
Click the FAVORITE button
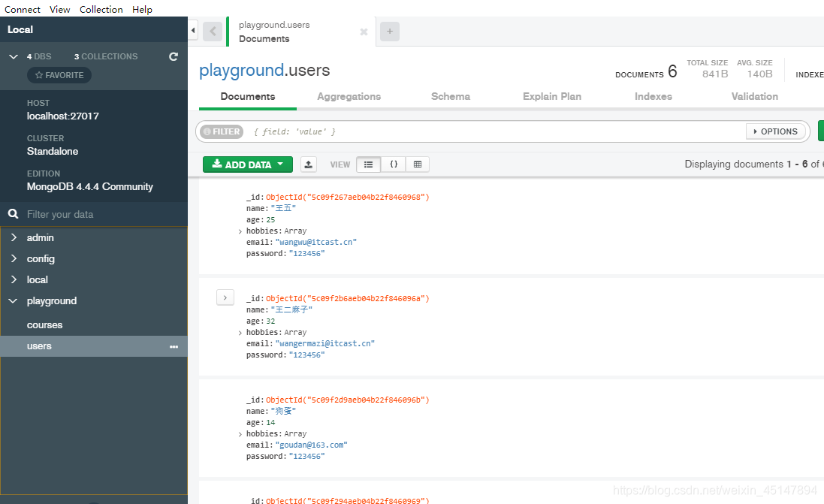pyautogui.click(x=59, y=75)
